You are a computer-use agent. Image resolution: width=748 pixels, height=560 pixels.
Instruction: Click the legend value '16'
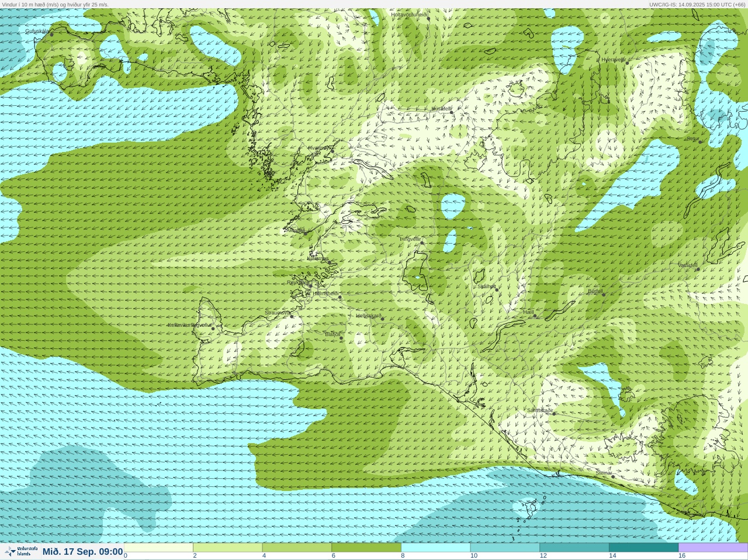(x=682, y=556)
